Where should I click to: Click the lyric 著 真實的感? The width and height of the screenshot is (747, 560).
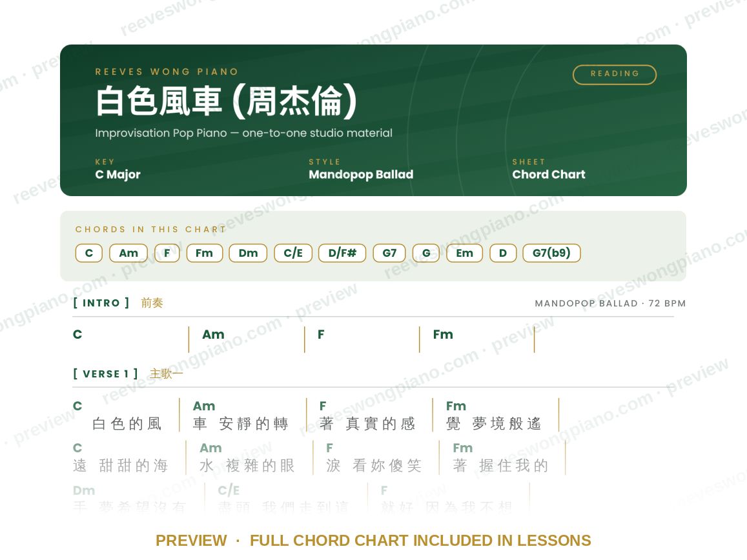point(367,423)
